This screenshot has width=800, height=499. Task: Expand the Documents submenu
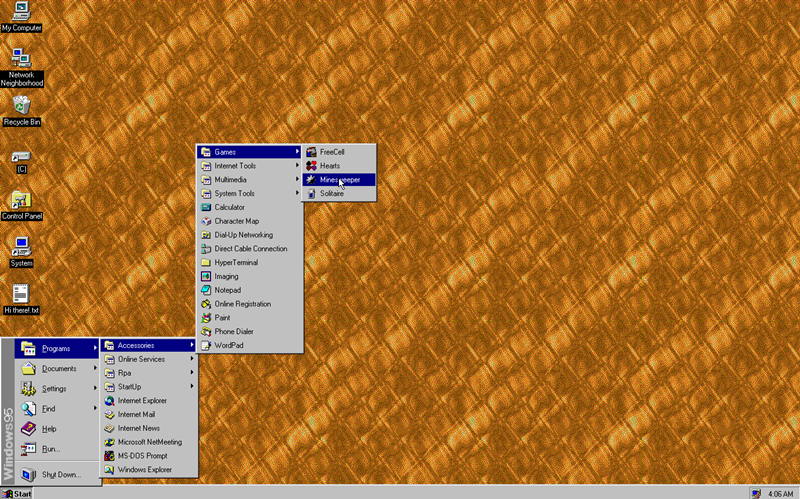click(x=58, y=369)
